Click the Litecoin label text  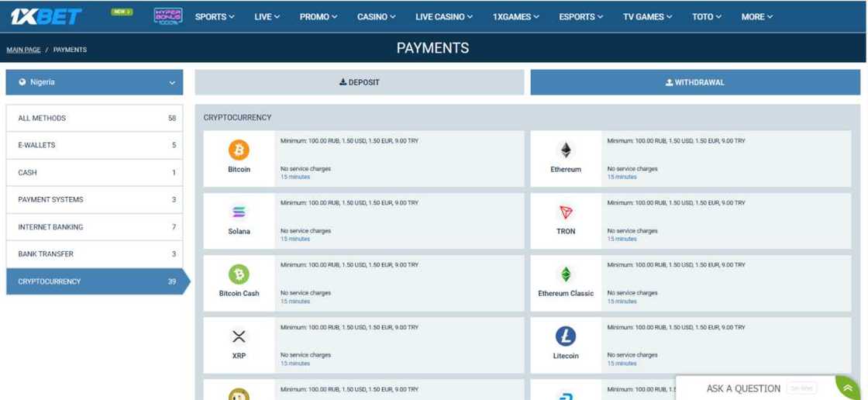566,356
